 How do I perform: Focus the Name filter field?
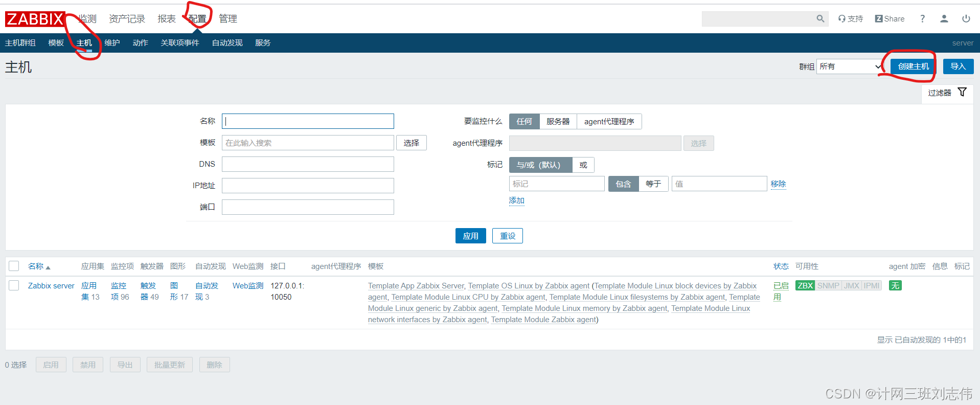[x=308, y=121]
